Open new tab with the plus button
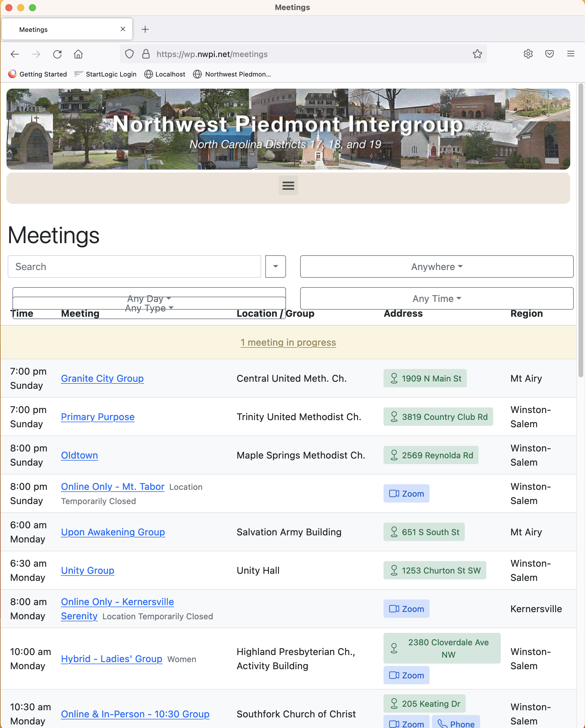 pyautogui.click(x=145, y=29)
